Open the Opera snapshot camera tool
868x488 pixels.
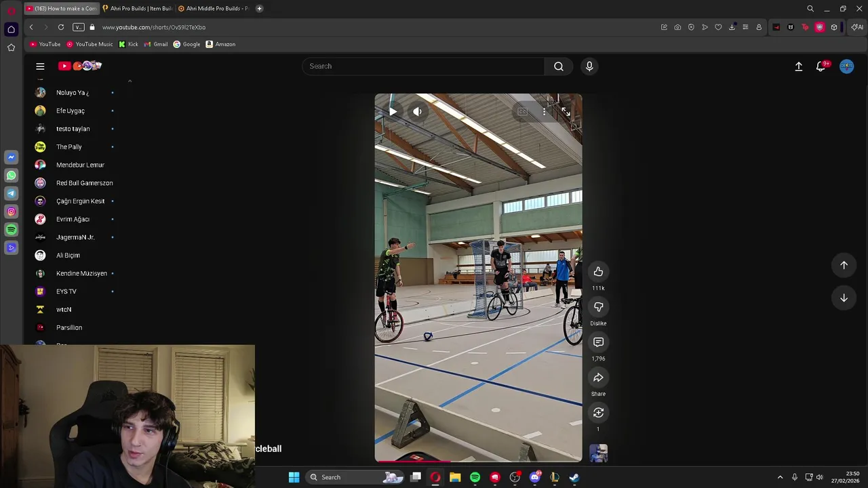pyautogui.click(x=677, y=27)
